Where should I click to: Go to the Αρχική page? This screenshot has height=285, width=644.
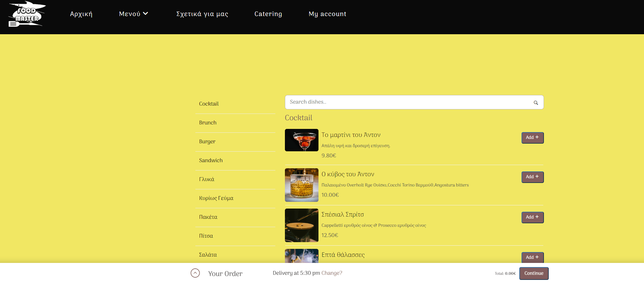pos(81,14)
